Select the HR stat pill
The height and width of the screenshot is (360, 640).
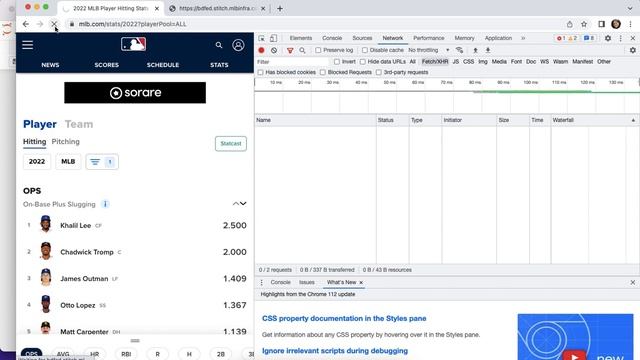(94, 354)
